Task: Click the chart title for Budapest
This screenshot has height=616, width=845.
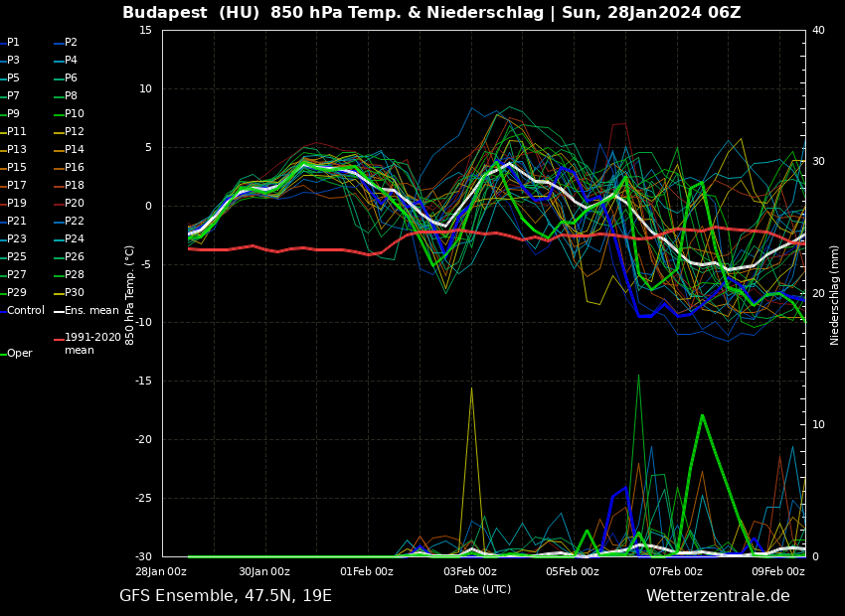Action: 431,13
